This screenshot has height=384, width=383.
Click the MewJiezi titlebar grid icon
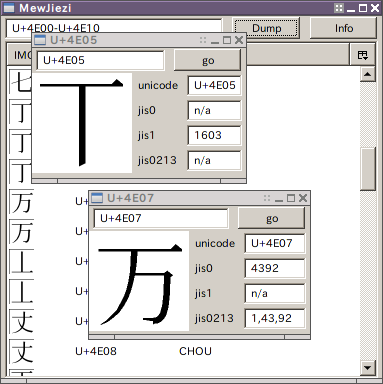[x=339, y=8]
